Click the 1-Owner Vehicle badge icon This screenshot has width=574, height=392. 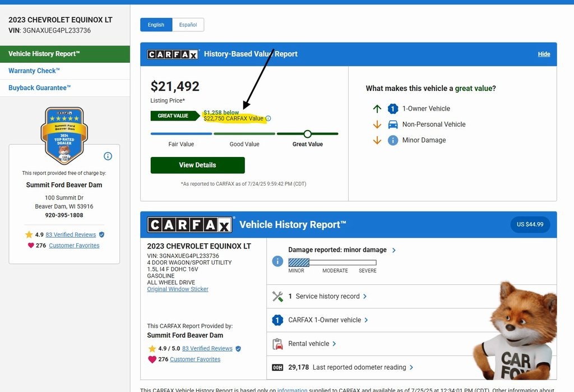[x=393, y=108]
